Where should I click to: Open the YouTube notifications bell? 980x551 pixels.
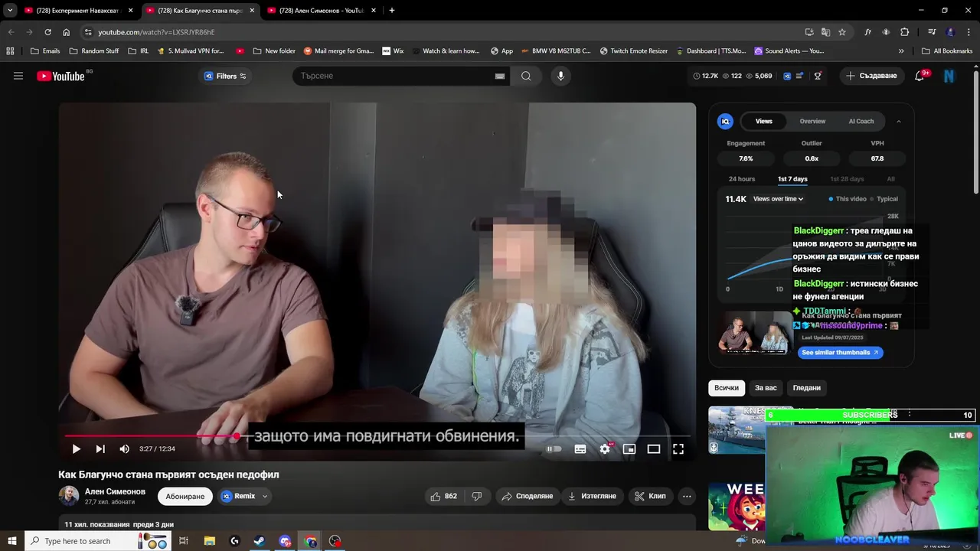click(920, 76)
